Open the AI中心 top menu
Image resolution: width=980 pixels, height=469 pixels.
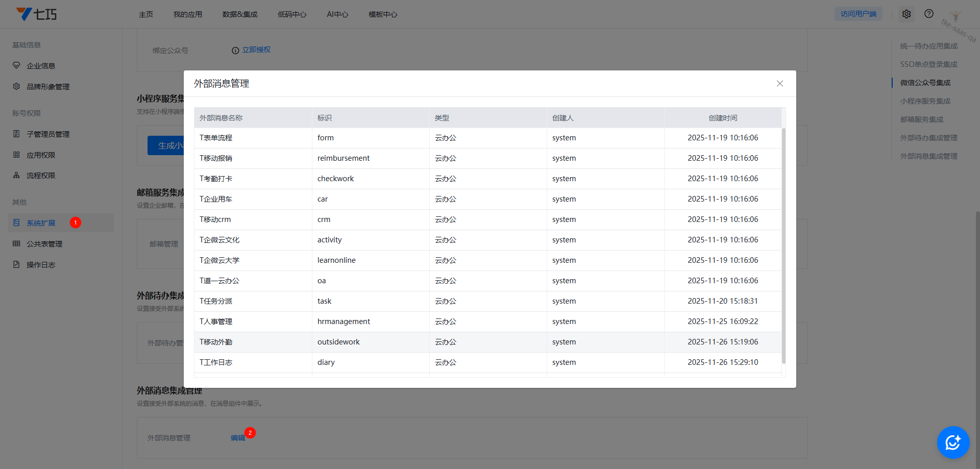coord(337,14)
